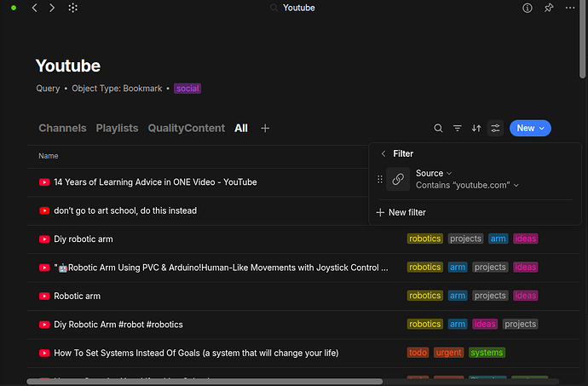Open the sort arrows icon
588x386 pixels.
pyautogui.click(x=476, y=129)
